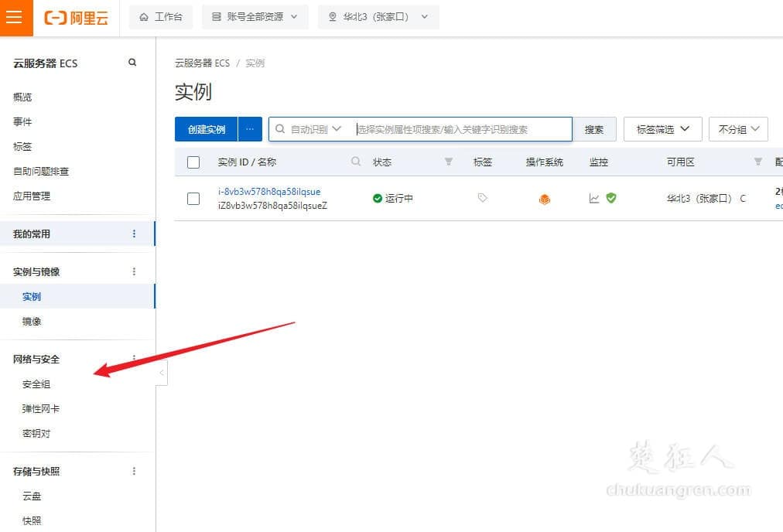Collapse the left sidebar with the chevron handle
Viewport: 783px width, 532px height.
tap(161, 372)
